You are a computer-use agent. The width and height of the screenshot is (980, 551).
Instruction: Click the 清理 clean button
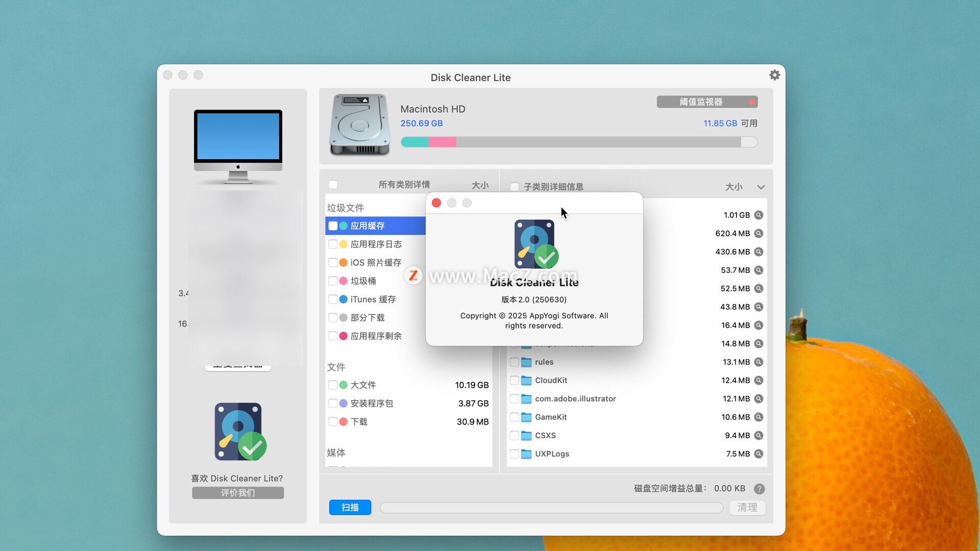[747, 508]
